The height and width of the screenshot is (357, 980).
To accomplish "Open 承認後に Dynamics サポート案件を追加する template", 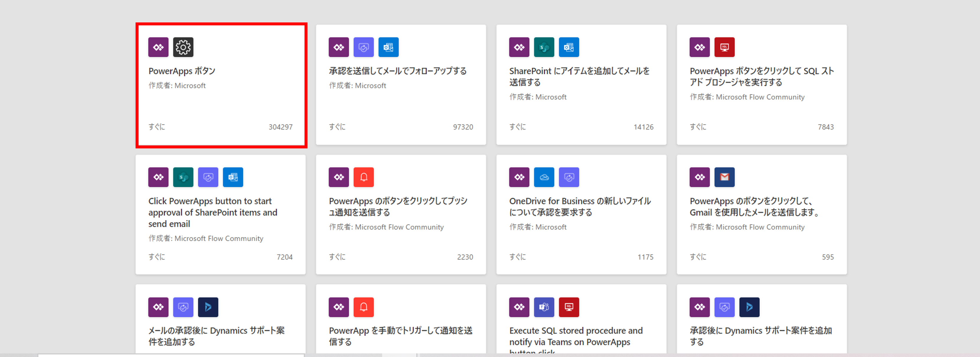I will [x=761, y=336].
